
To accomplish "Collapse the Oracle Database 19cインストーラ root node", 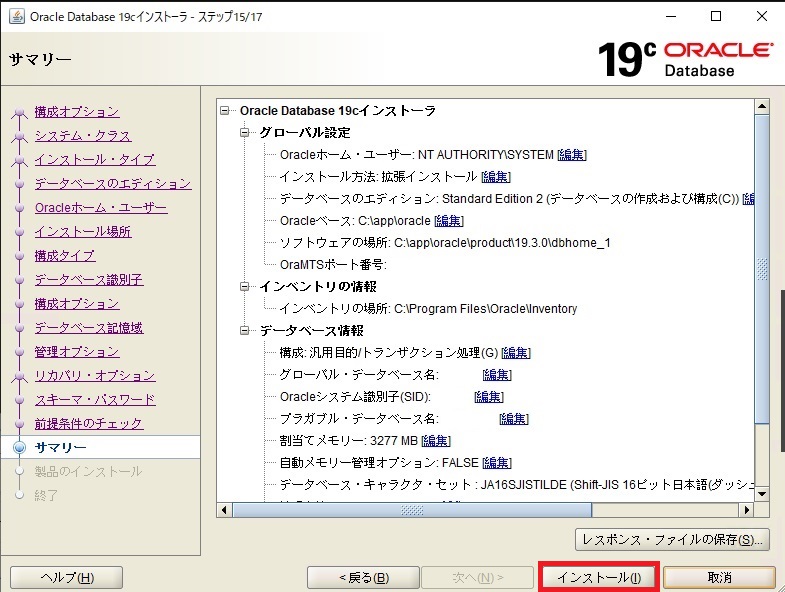I will pos(225,110).
